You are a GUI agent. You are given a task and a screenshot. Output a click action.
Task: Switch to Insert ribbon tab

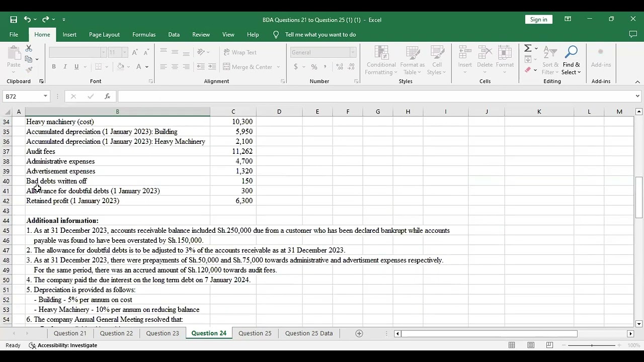[x=69, y=35]
